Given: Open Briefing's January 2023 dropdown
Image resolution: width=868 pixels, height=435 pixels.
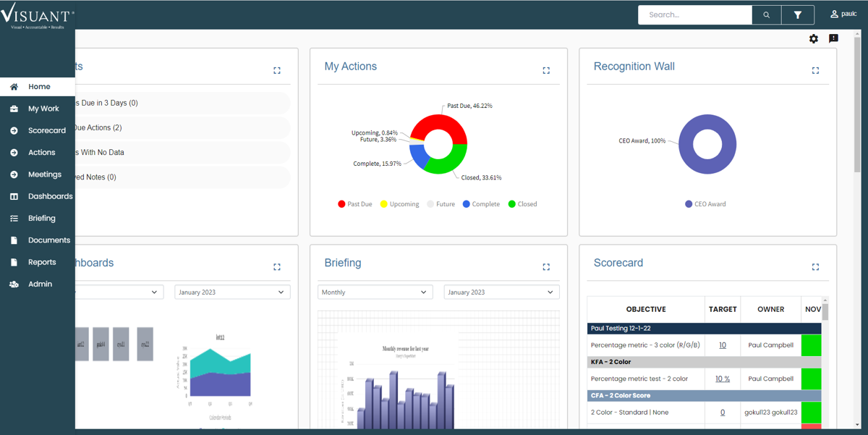Looking at the screenshot, I should (x=501, y=292).
